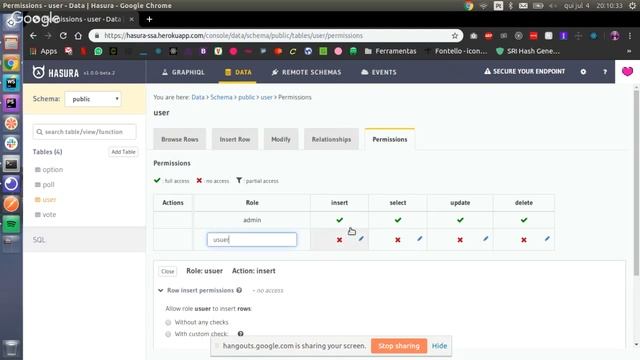Click admin insert green checkmark
Image resolution: width=640 pixels, height=360 pixels.
pos(340,220)
